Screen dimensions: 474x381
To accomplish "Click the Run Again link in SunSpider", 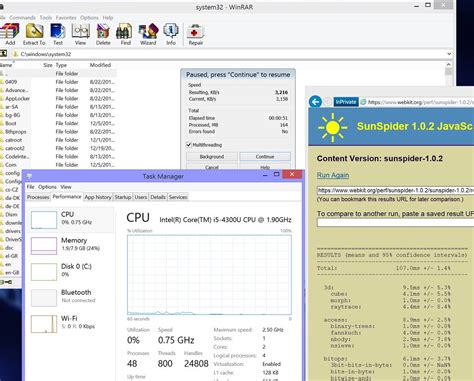I will pyautogui.click(x=333, y=175).
